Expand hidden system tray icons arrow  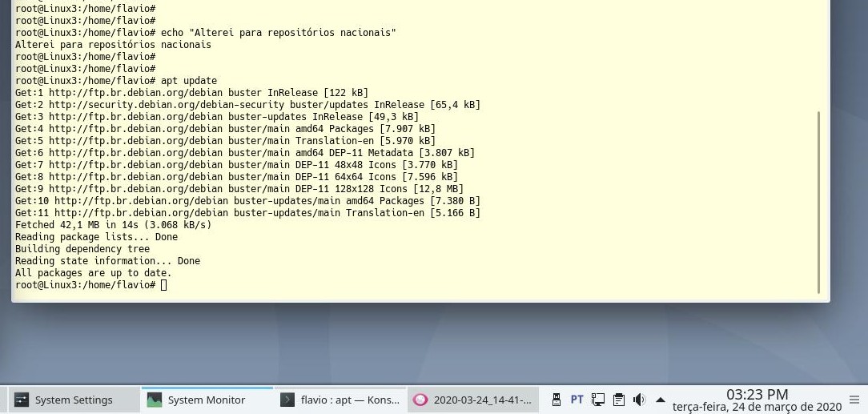[x=661, y=399]
